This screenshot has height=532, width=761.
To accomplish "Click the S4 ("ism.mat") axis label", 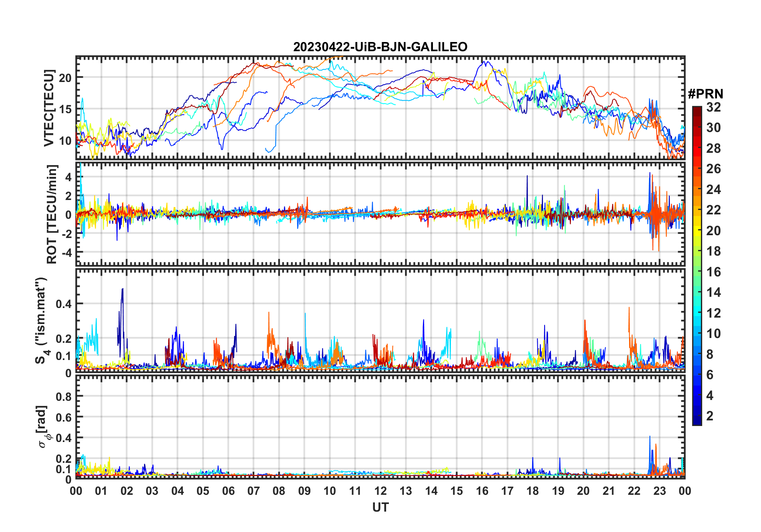I will [42, 320].
